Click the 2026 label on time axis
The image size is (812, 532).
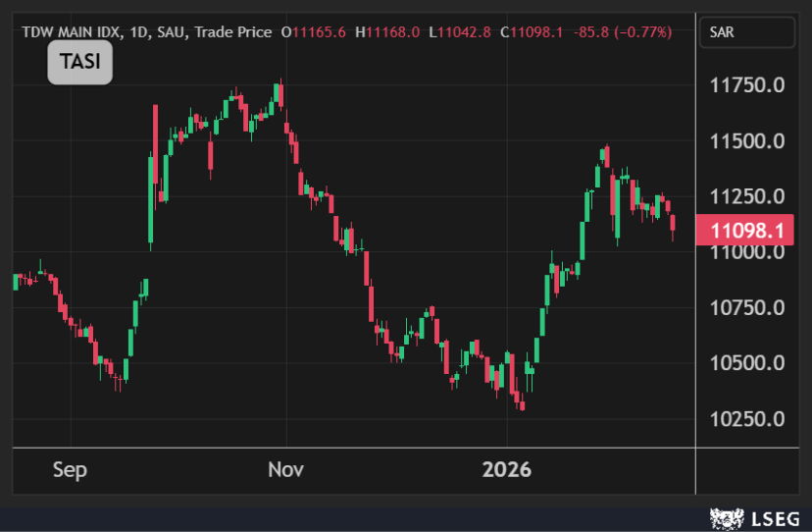pyautogui.click(x=507, y=469)
